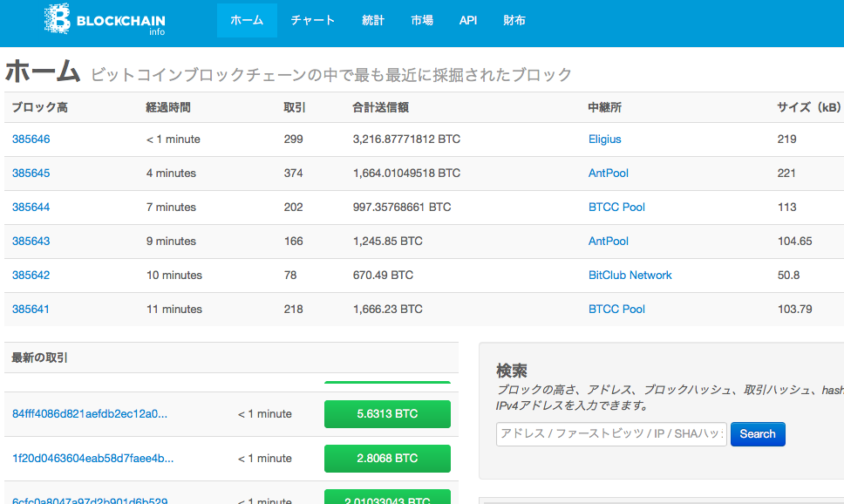The width and height of the screenshot is (844, 504).
Task: Open the ホーム nav tab
Action: 247,20
